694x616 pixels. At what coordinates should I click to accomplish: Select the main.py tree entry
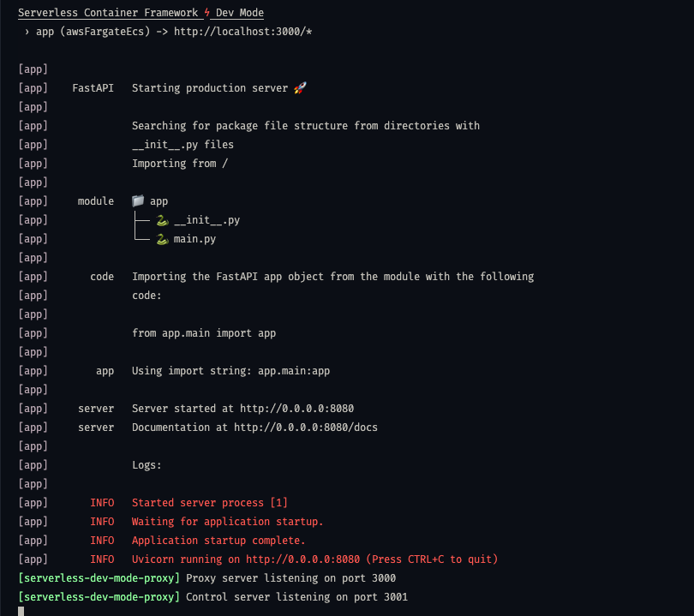(x=194, y=239)
